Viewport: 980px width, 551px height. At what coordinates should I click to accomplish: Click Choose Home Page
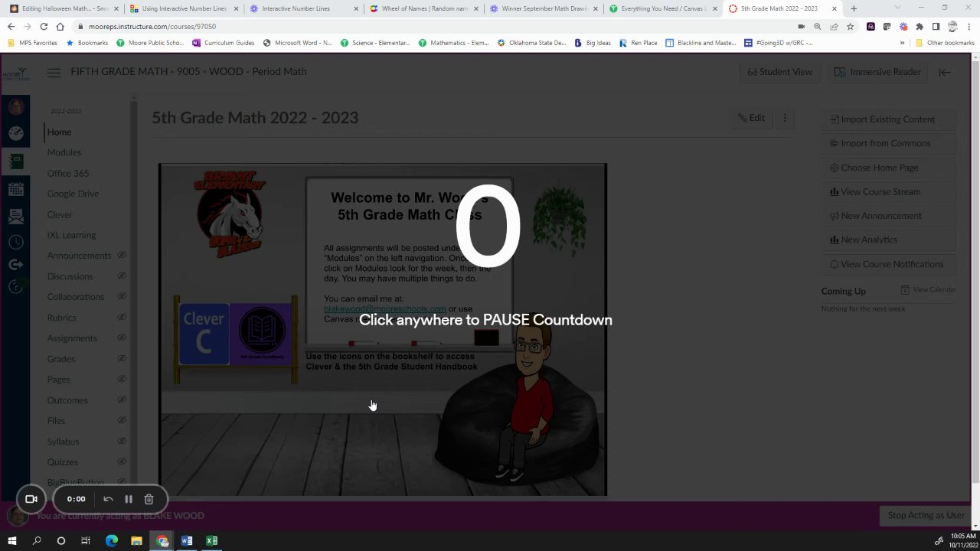point(888,168)
